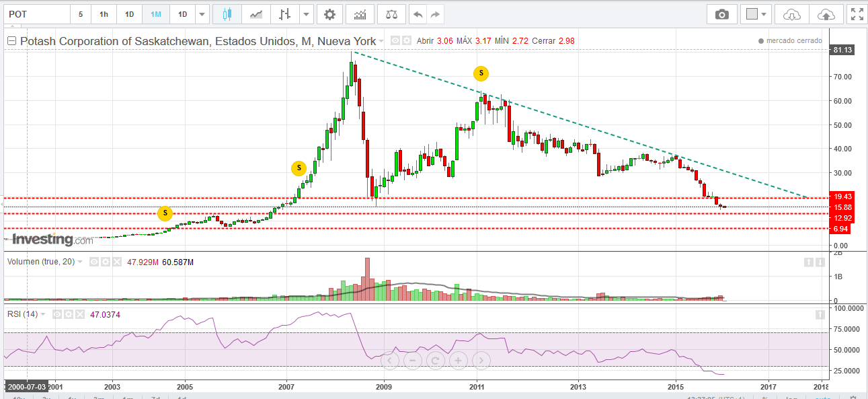Screen dimensions: 868x399
Task: Zoom in with the circular plus button
Action: (x=458, y=361)
